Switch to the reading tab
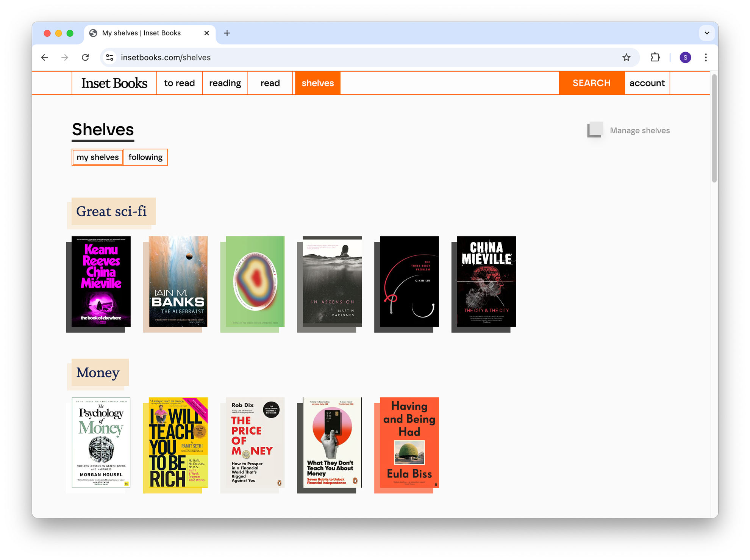 click(x=225, y=83)
